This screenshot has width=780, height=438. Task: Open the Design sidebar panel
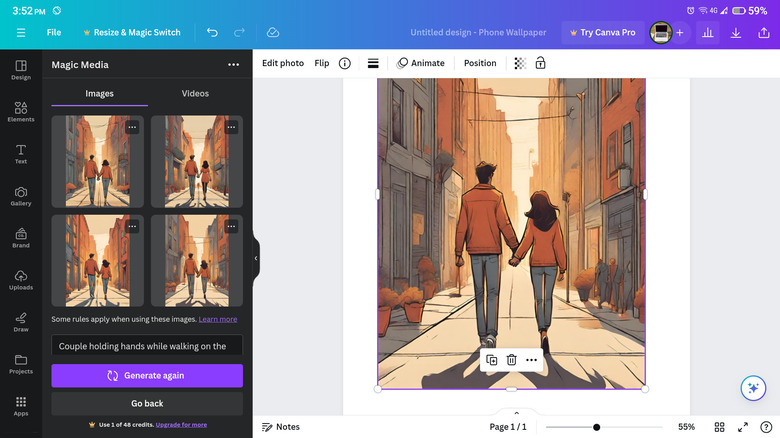(x=21, y=70)
